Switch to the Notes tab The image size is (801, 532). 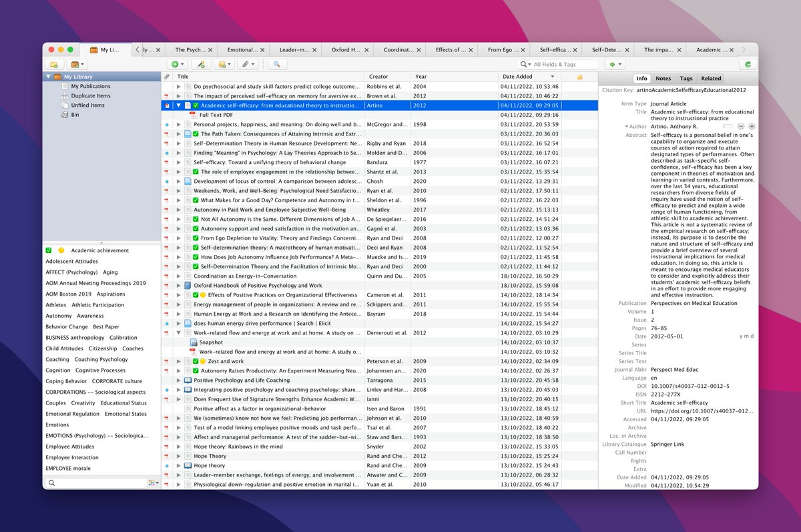click(x=664, y=78)
